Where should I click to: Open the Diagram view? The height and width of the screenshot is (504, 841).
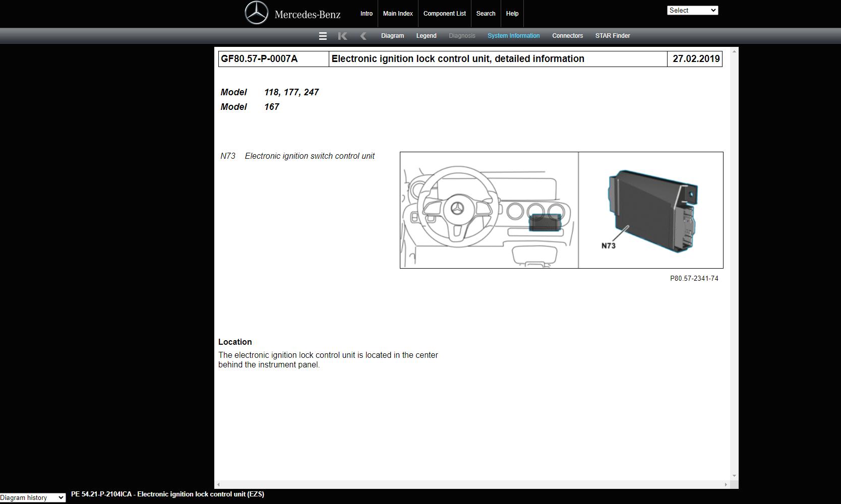(393, 36)
